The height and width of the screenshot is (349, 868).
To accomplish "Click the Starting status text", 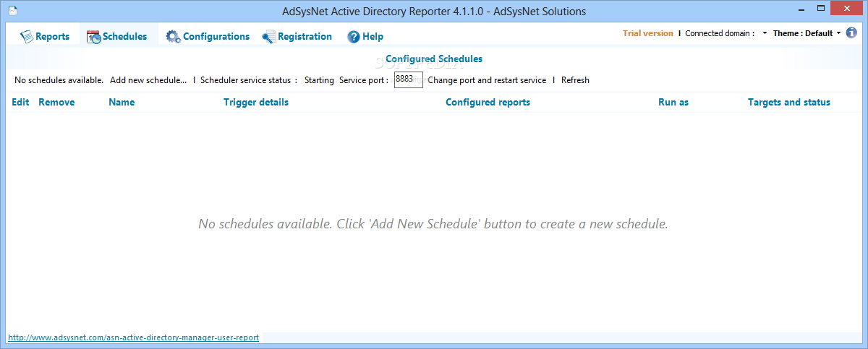I will (319, 80).
